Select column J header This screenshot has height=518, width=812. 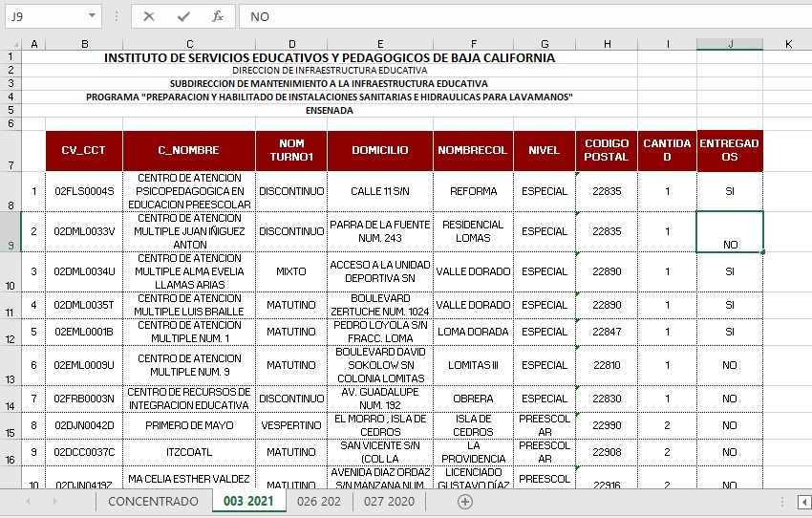730,44
